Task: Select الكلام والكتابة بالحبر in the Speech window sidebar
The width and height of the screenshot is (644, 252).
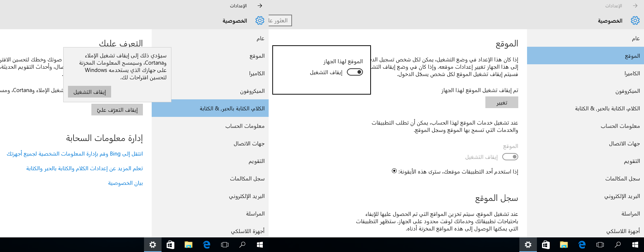Action: (210, 108)
